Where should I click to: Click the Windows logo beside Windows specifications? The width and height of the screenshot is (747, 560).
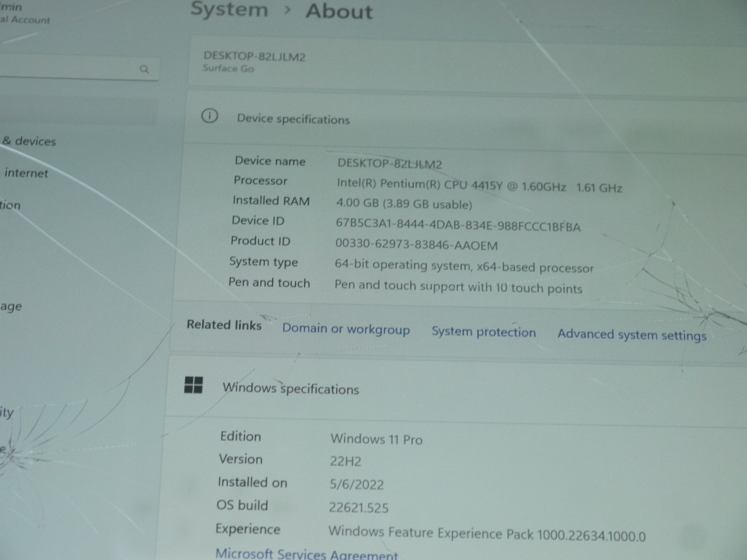[x=194, y=385]
